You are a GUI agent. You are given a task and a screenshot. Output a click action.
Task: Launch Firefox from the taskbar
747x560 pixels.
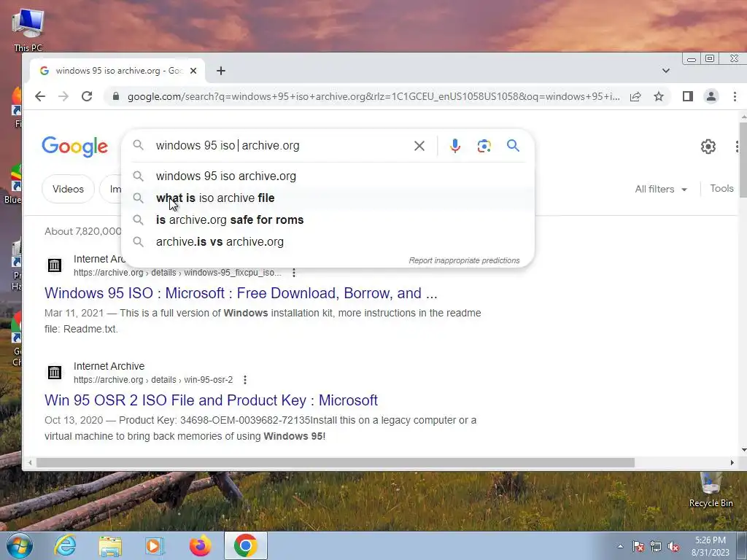pyautogui.click(x=200, y=545)
